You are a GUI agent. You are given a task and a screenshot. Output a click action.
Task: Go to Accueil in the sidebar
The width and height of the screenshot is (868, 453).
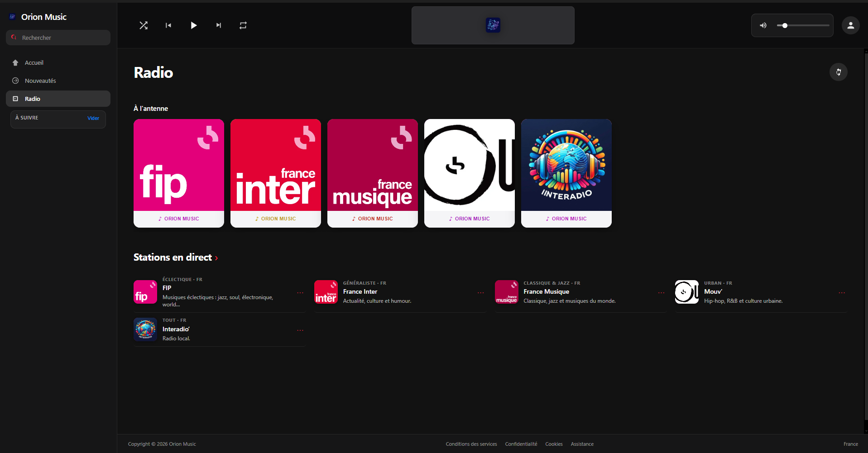coord(58,62)
